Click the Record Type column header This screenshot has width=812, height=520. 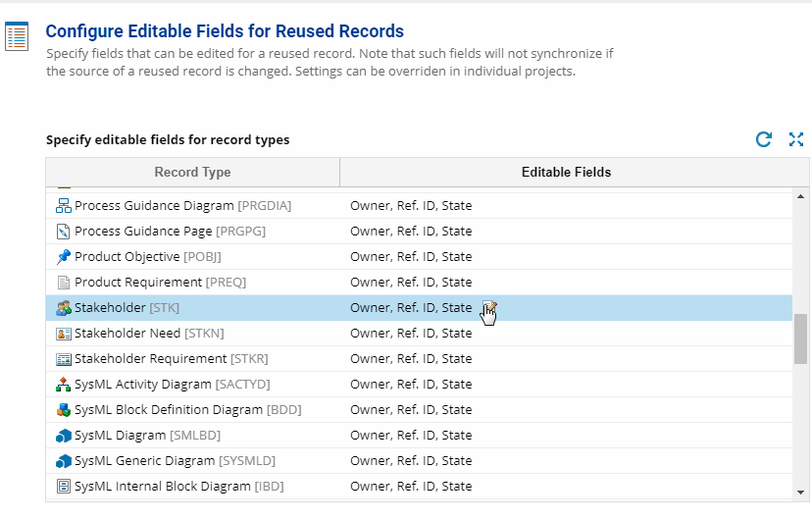point(192,172)
